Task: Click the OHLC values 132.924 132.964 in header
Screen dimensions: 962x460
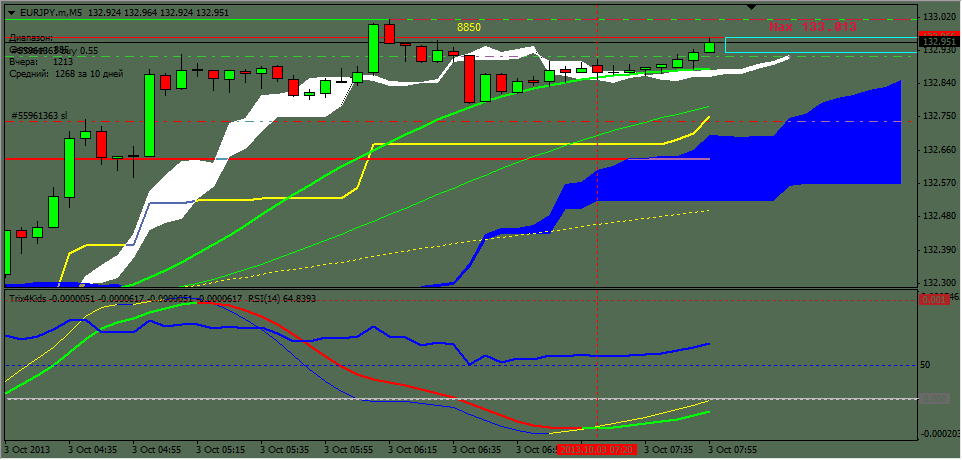Action: 121,12
